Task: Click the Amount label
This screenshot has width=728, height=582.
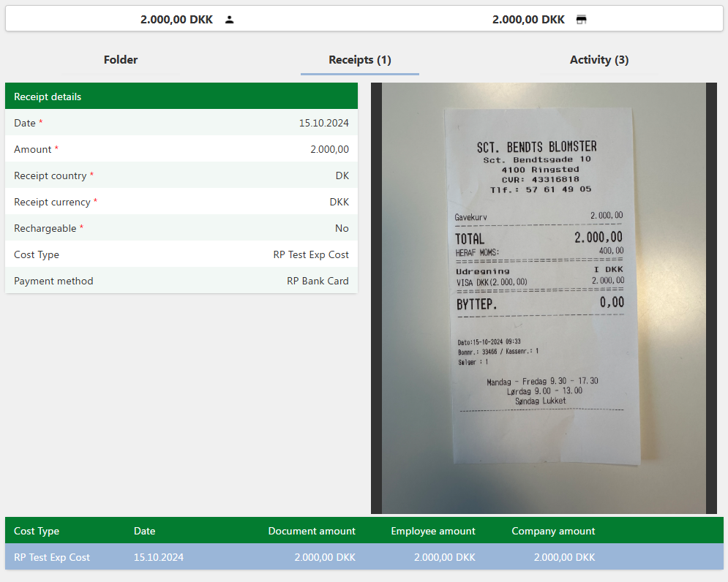Action: [32, 149]
